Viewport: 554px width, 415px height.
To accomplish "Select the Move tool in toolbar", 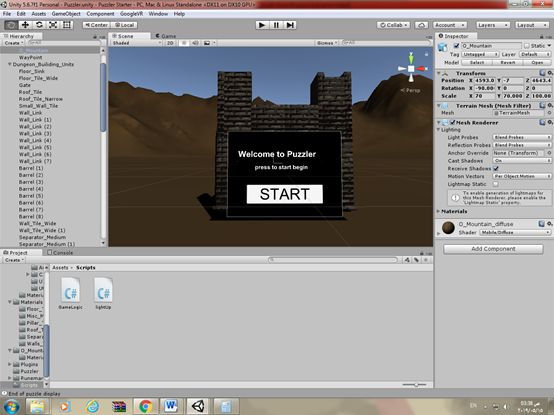I will coord(25,25).
